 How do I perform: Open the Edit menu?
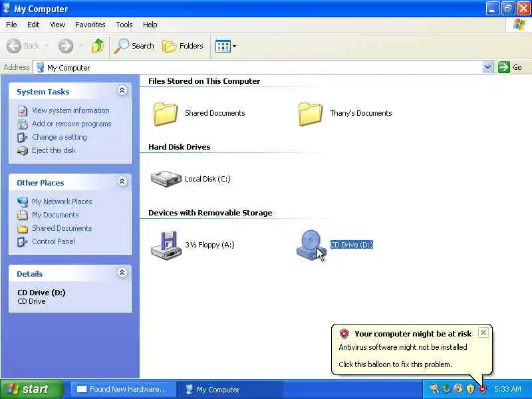point(33,25)
